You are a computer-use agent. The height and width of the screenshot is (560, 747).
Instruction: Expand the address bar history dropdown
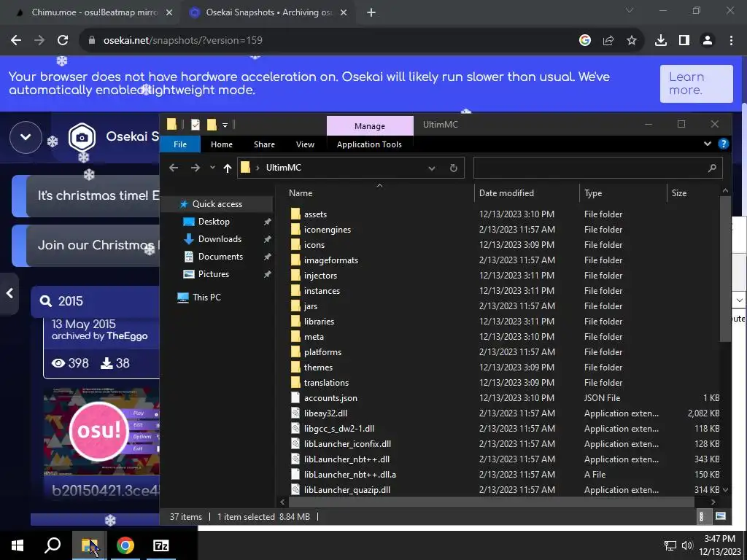click(x=432, y=168)
